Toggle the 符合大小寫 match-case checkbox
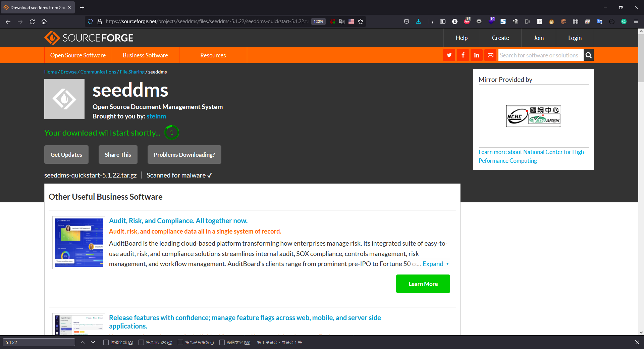Screen dimensions: 644x349 point(141,342)
